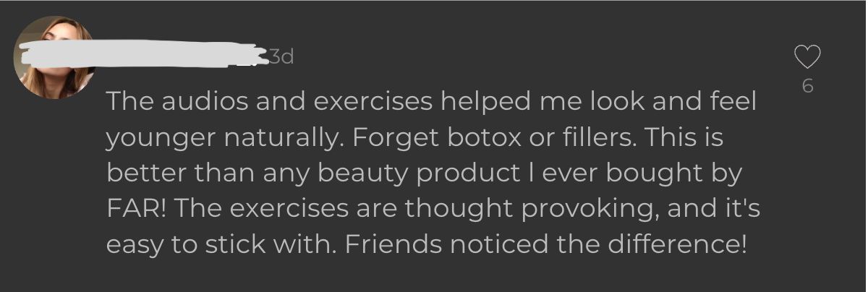Screen dimensions: 868x292
Task: Click the word "FAR!" in the comment
Action: pyautogui.click(x=137, y=208)
